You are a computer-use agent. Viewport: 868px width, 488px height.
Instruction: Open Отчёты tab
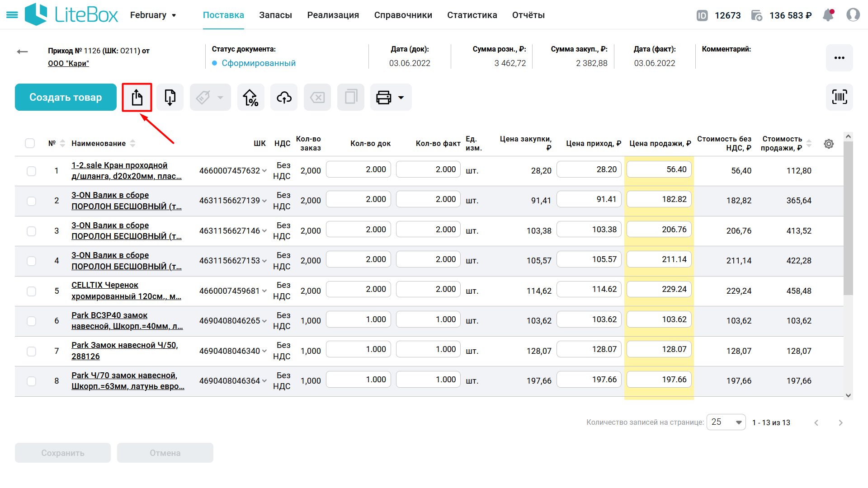(528, 15)
